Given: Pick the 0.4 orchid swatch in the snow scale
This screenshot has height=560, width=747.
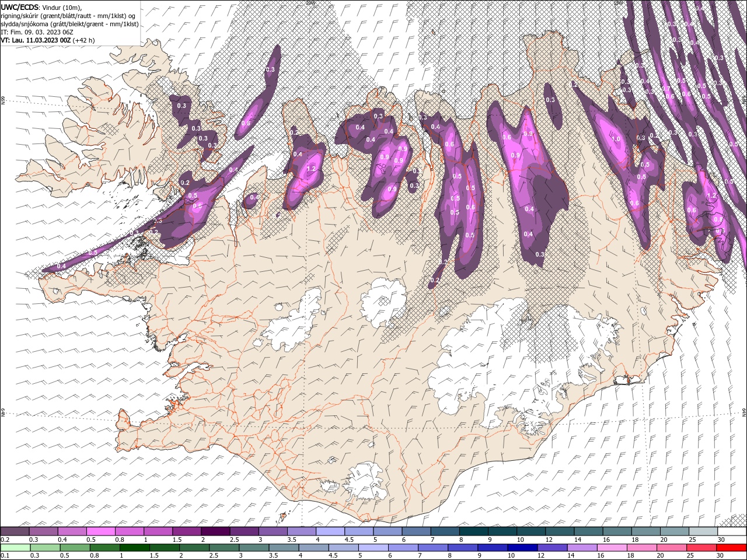Looking at the screenshot, I should [72, 531].
